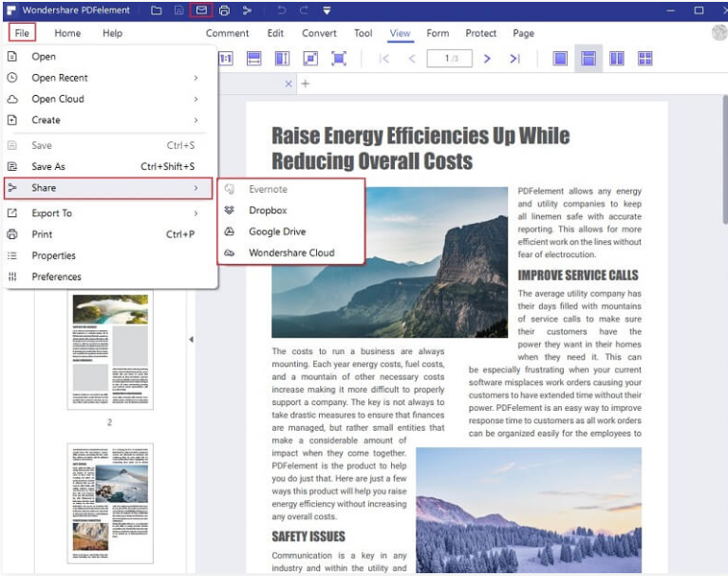Select two-page view layout

tap(617, 59)
